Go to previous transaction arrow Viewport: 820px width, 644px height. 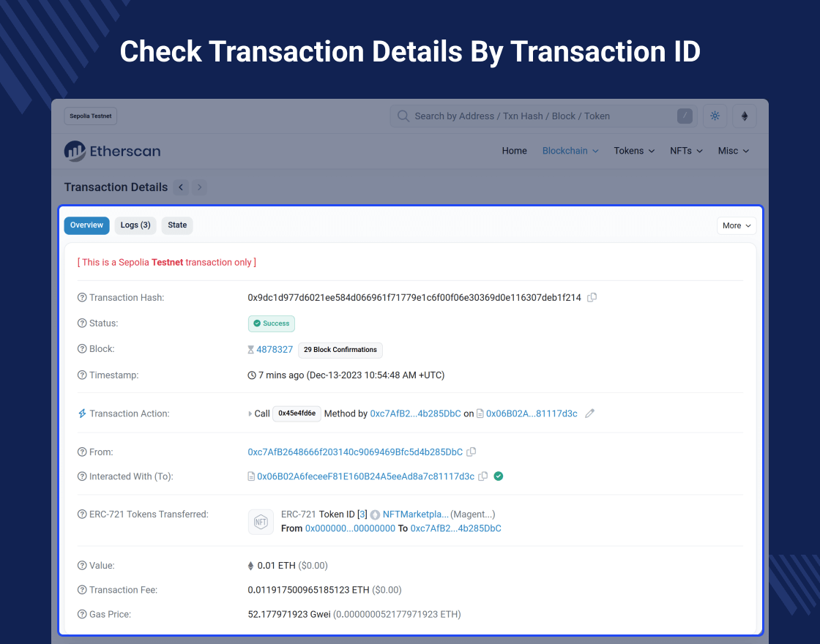[x=181, y=187]
